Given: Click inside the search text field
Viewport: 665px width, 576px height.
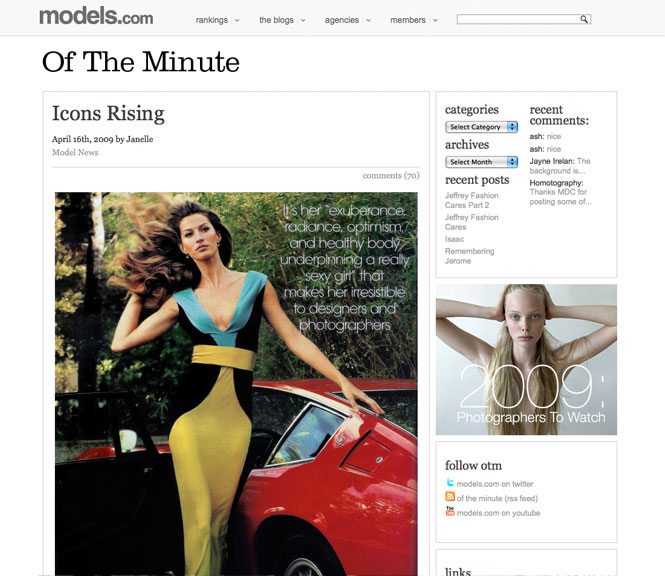Looking at the screenshot, I should click(516, 19).
